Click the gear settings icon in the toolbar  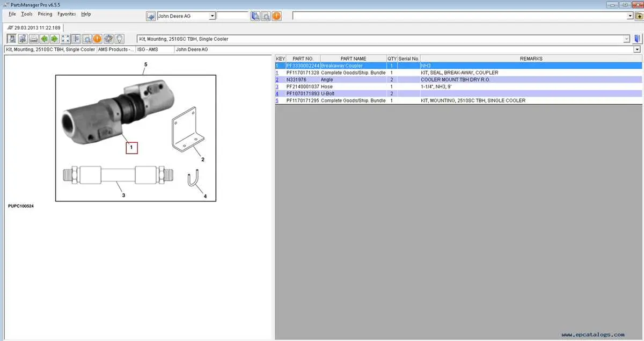coord(108,39)
